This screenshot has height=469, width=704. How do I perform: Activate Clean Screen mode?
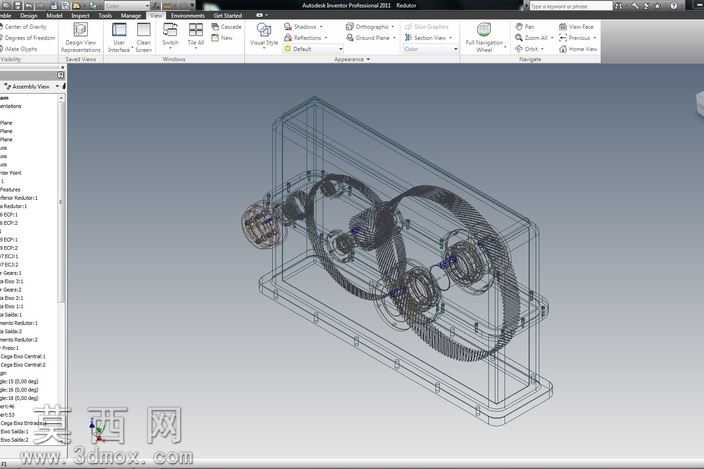click(x=144, y=38)
